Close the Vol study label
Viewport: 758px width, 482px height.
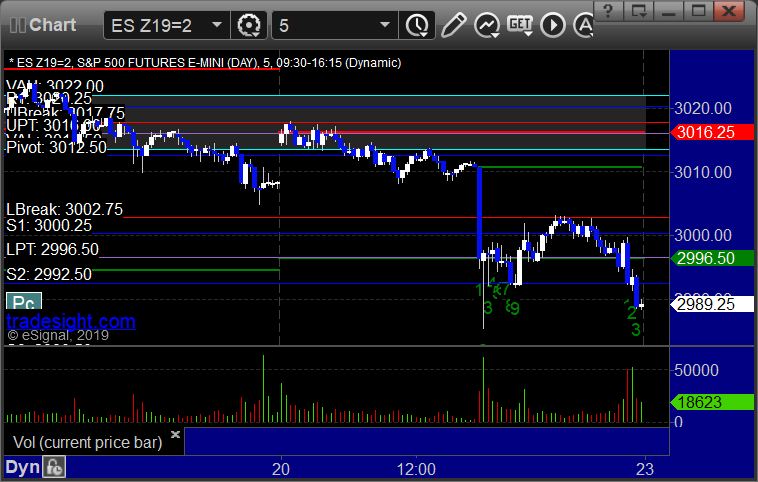point(175,434)
